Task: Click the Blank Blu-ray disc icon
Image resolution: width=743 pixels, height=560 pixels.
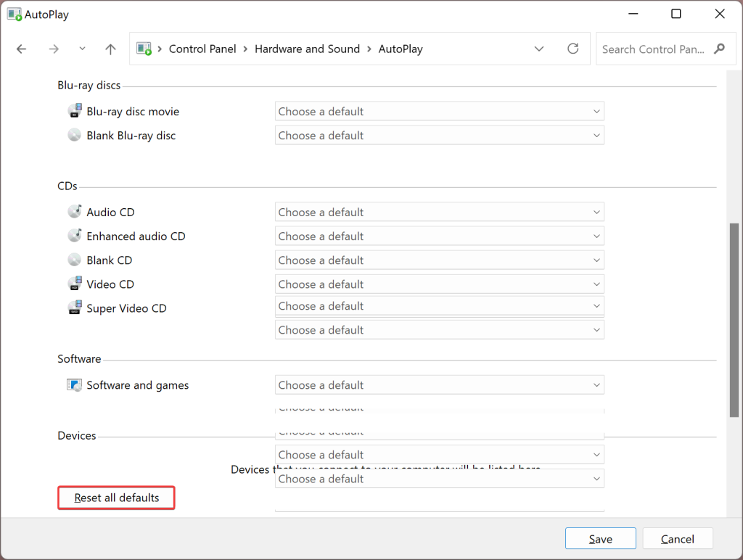Action: 75,135
